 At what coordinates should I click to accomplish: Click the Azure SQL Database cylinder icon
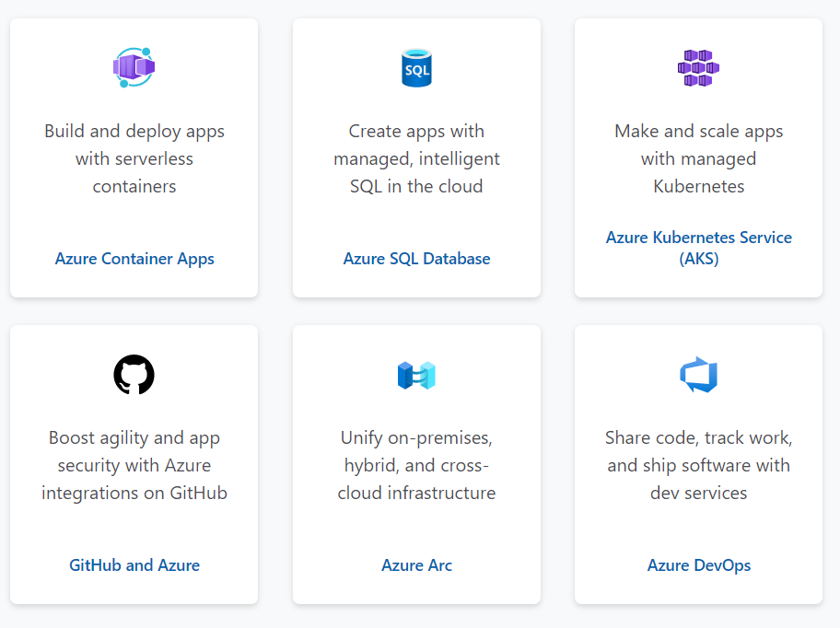(x=417, y=68)
